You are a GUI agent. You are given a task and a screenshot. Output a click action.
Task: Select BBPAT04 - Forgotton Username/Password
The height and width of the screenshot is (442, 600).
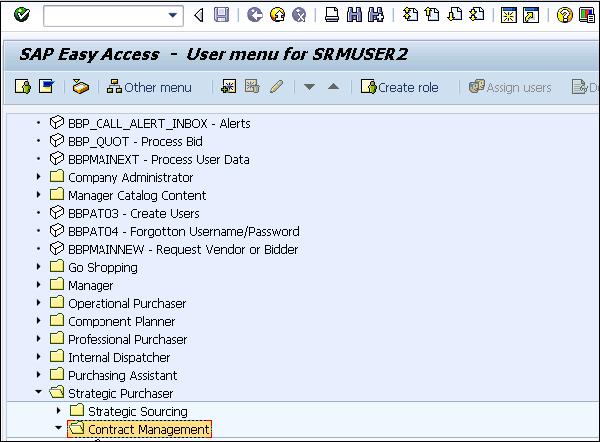click(184, 232)
